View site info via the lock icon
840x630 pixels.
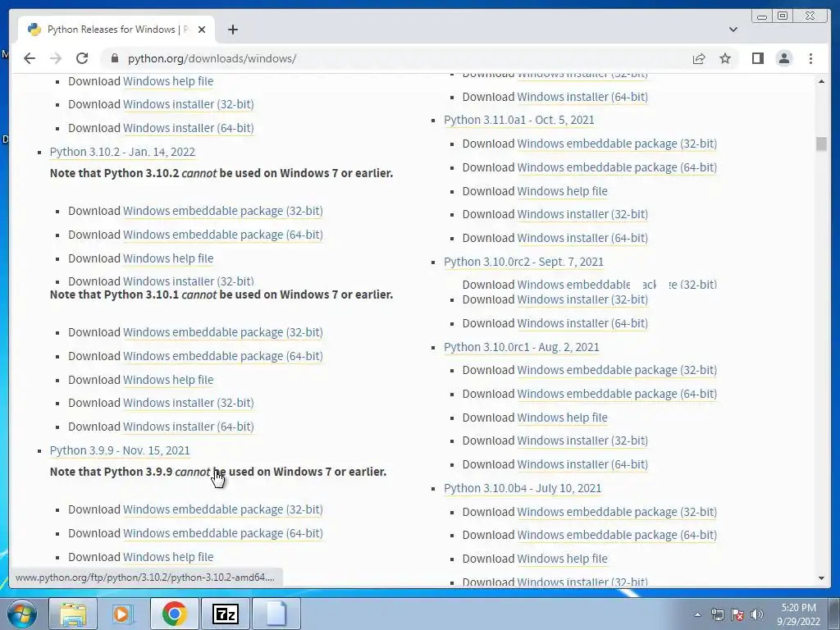pyautogui.click(x=114, y=58)
